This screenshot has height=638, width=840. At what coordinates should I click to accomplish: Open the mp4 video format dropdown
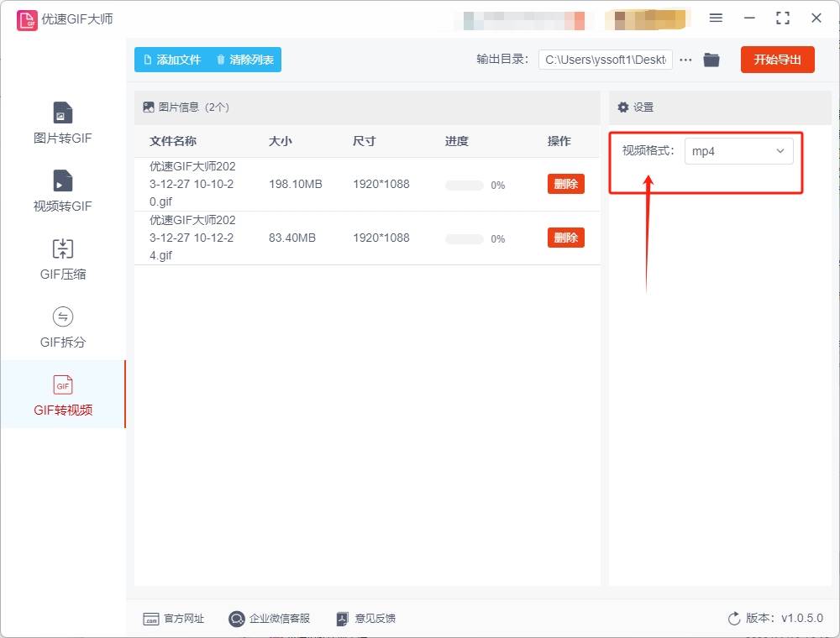738,151
